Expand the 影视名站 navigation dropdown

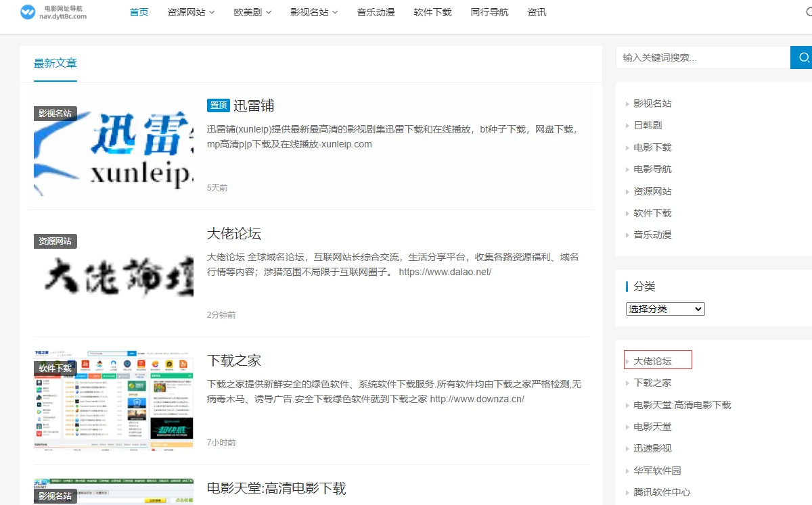coord(314,12)
